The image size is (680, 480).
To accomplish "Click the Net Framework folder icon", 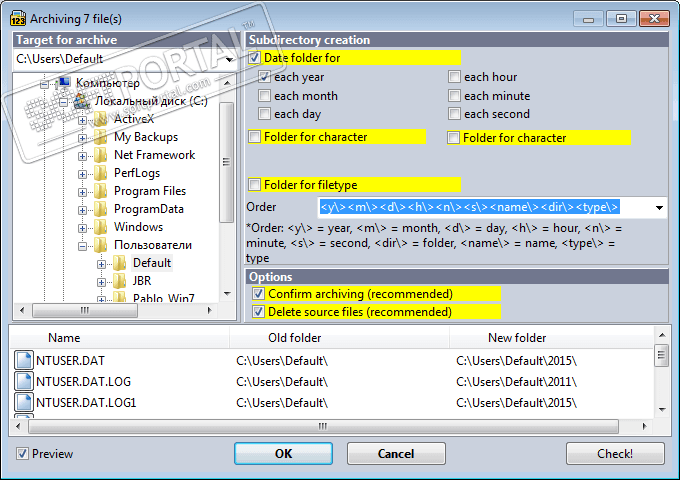I will click(101, 155).
